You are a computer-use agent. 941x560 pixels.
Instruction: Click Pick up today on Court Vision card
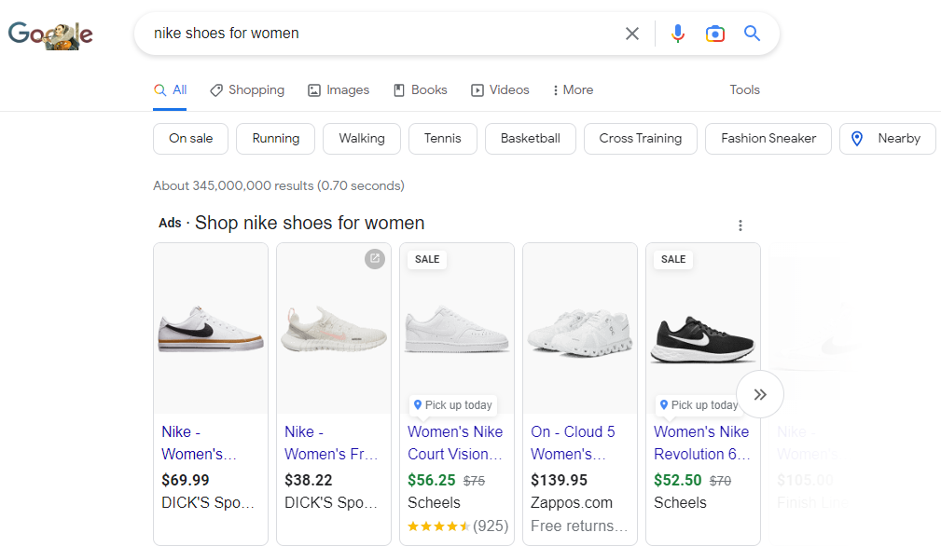453,404
